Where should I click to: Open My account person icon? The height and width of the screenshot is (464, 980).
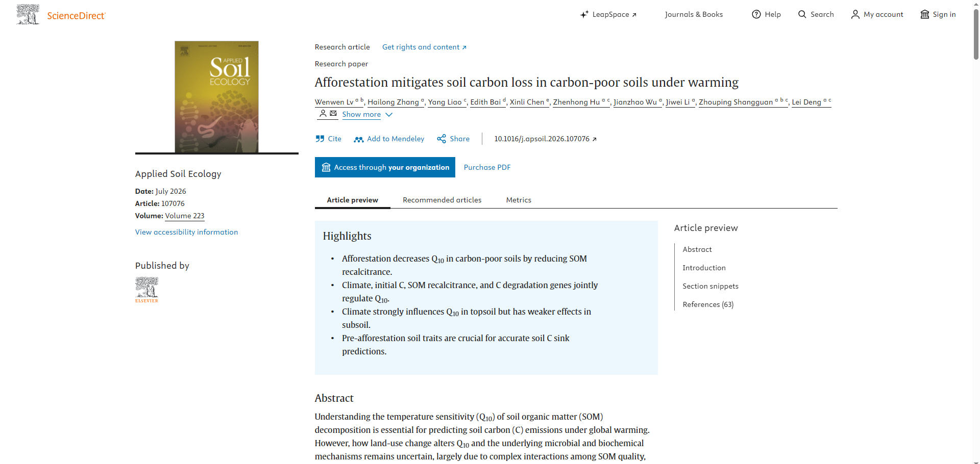click(x=855, y=14)
